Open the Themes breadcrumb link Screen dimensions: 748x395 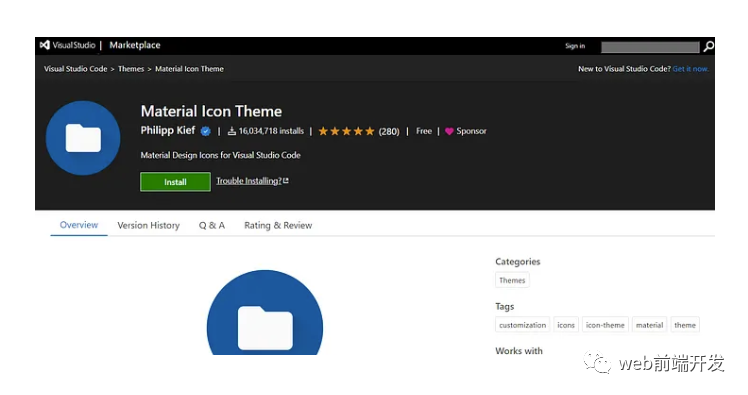pyautogui.click(x=131, y=69)
